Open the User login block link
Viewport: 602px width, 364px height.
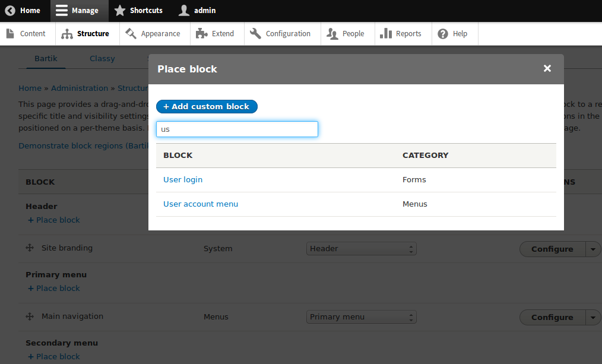pos(182,179)
